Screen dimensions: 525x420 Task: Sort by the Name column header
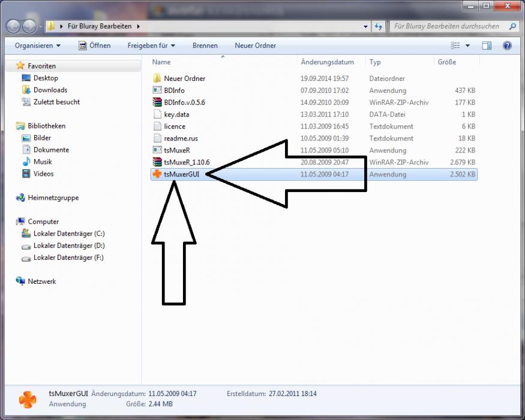point(161,62)
